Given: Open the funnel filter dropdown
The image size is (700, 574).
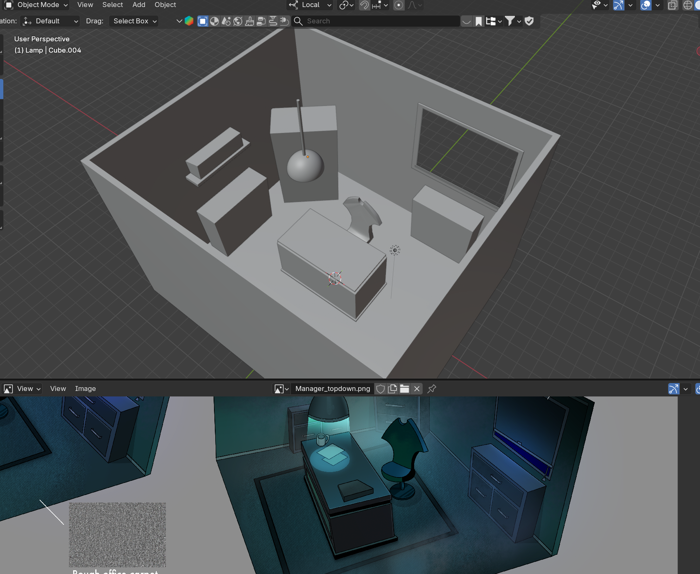Looking at the screenshot, I should [x=513, y=21].
